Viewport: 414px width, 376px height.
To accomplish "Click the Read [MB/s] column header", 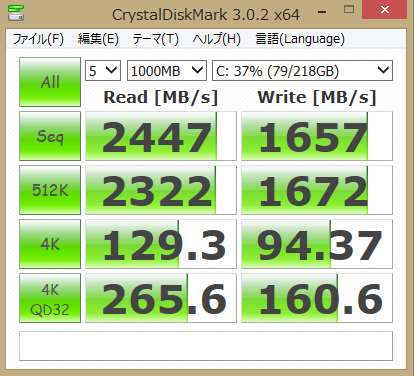I will click(x=161, y=97).
